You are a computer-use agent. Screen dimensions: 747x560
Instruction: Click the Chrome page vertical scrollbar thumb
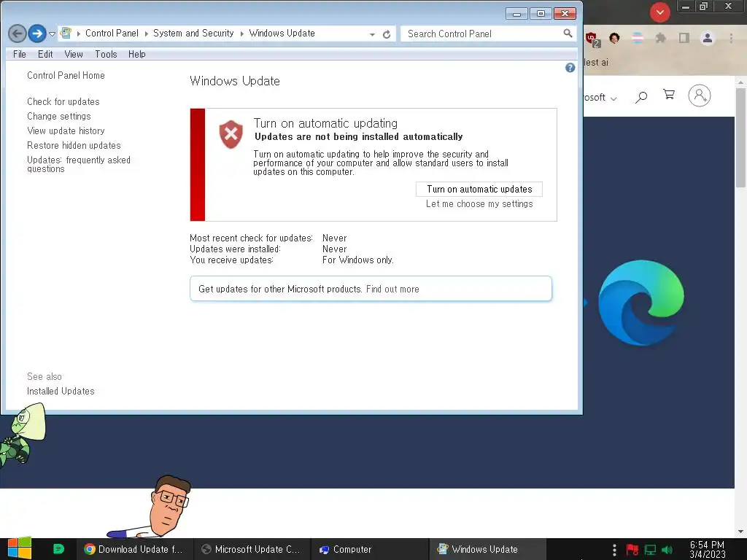tap(740, 137)
